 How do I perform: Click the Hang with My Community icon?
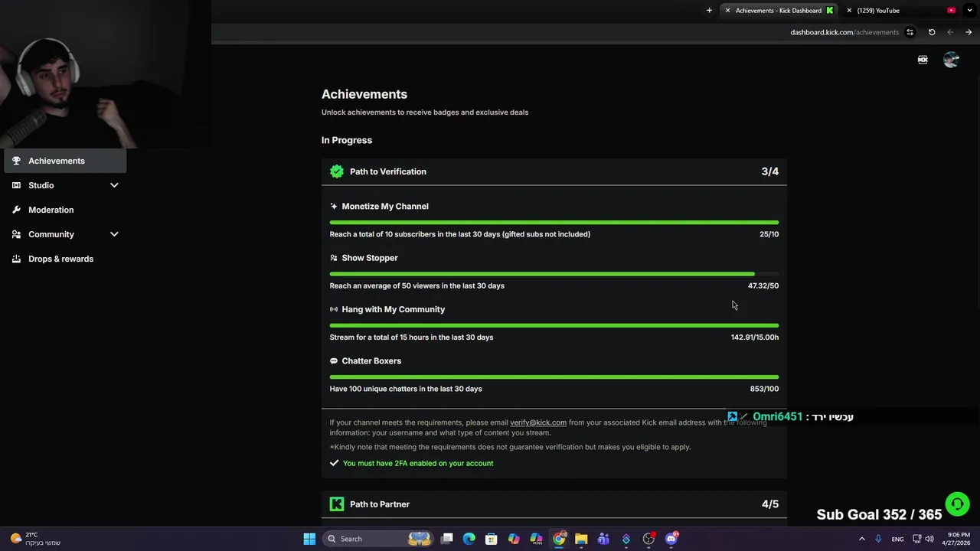(x=334, y=309)
